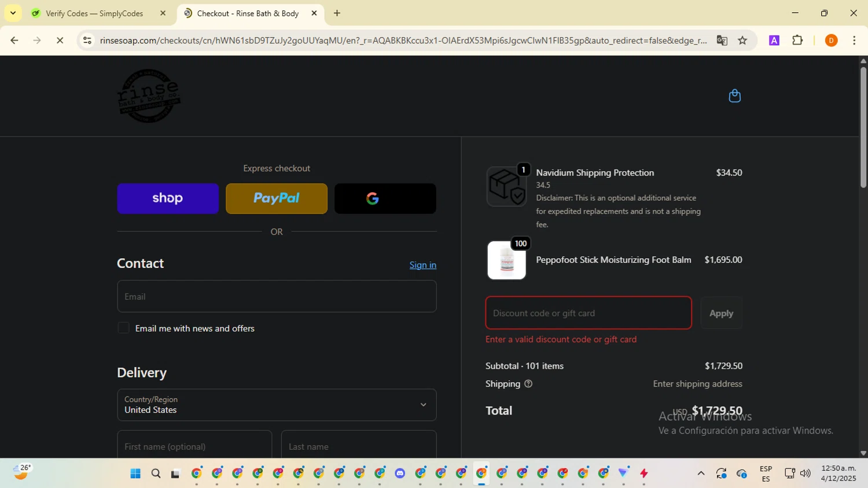Image resolution: width=868 pixels, height=488 pixels.
Task: Open the Chrome profile D avatar
Action: (831, 41)
